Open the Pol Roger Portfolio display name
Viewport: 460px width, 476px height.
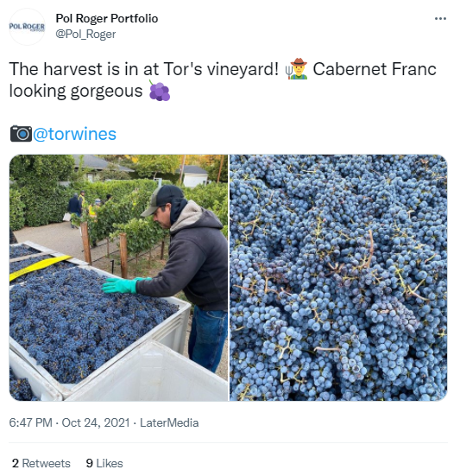click(x=107, y=18)
